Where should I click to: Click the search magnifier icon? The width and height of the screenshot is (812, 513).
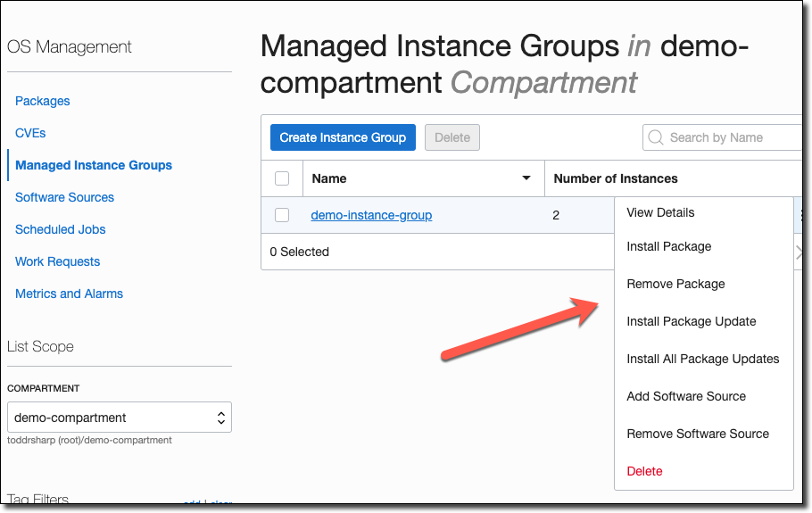pyautogui.click(x=657, y=137)
